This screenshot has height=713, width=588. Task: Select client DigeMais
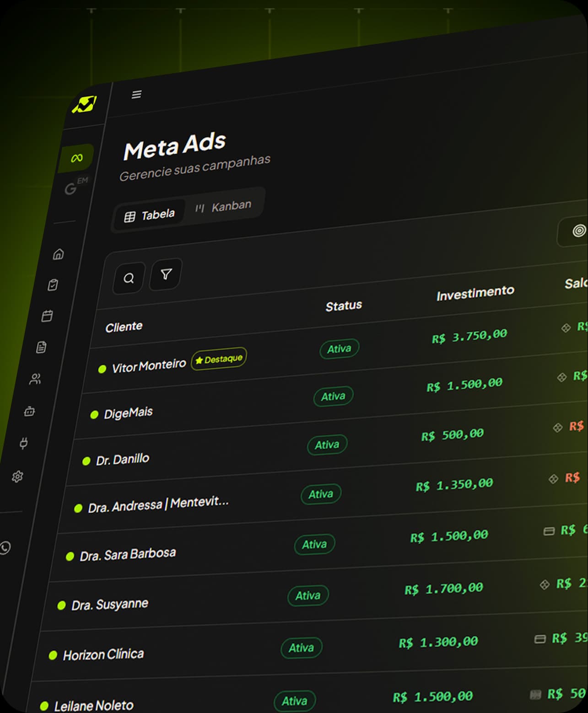pos(128,413)
